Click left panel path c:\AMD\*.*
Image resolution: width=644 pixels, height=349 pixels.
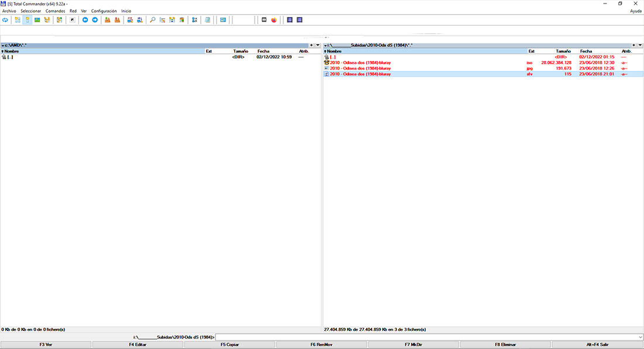16,45
